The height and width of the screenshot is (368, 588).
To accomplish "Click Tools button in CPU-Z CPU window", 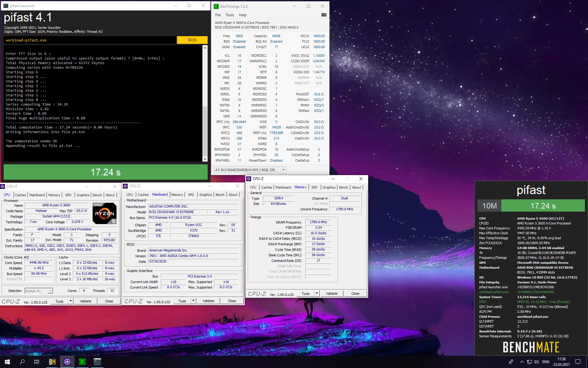I will point(59,301).
